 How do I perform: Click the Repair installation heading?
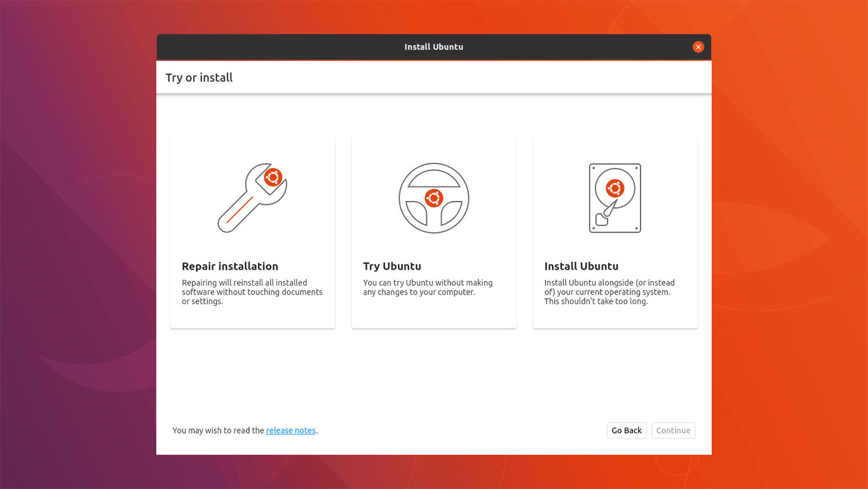point(230,266)
